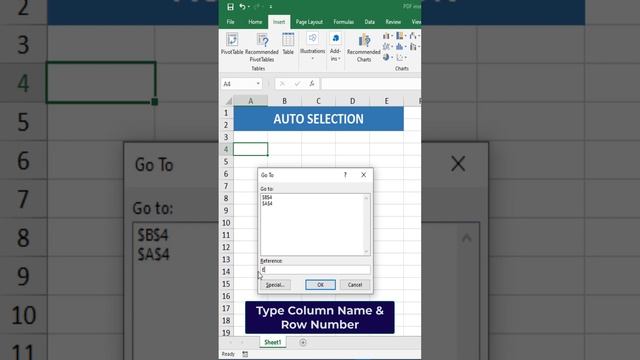
Task: Select the Sheet1 worksheet tab
Action: coord(273,342)
